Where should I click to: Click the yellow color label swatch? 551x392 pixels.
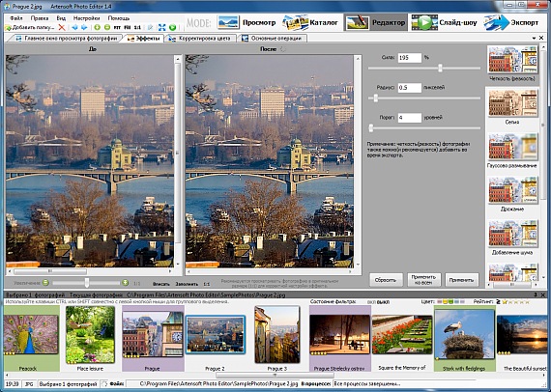coord(445,302)
